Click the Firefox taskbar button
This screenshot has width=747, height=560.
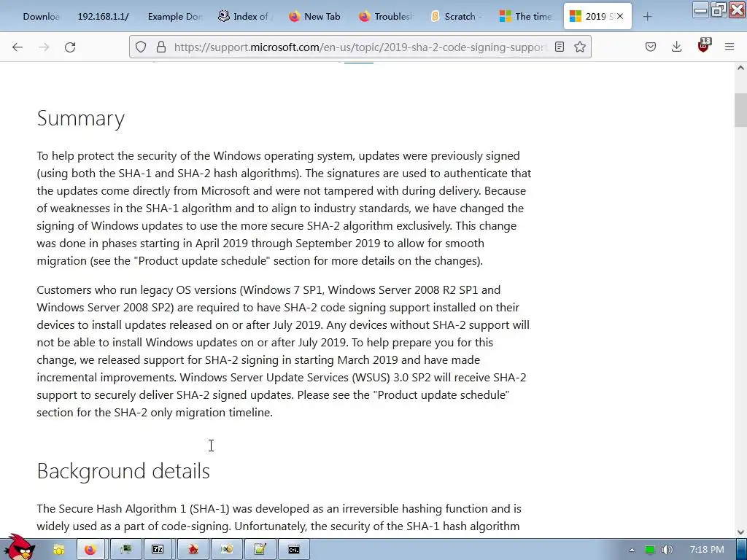(91, 550)
